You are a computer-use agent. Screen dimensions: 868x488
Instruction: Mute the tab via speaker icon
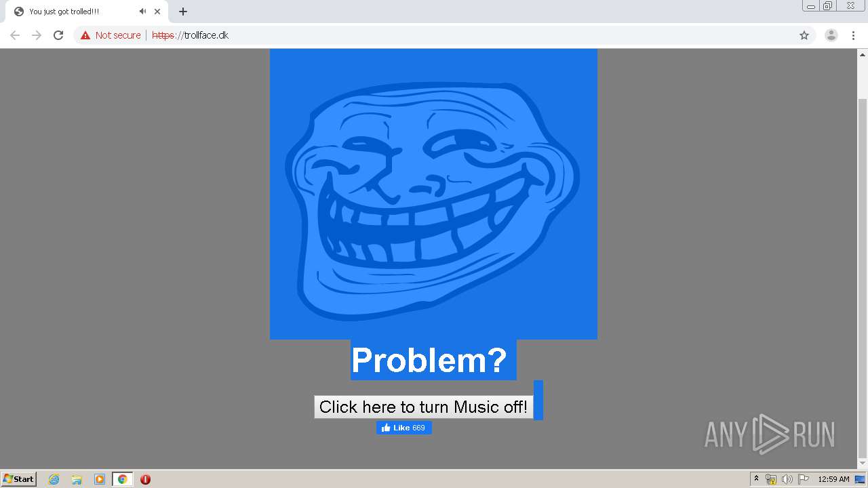(x=142, y=12)
